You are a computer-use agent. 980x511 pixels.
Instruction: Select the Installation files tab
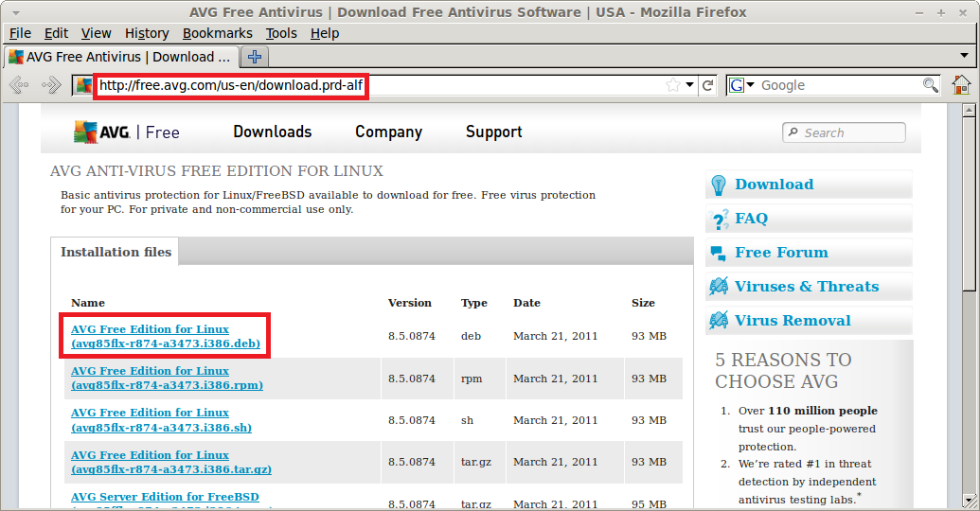(x=116, y=252)
